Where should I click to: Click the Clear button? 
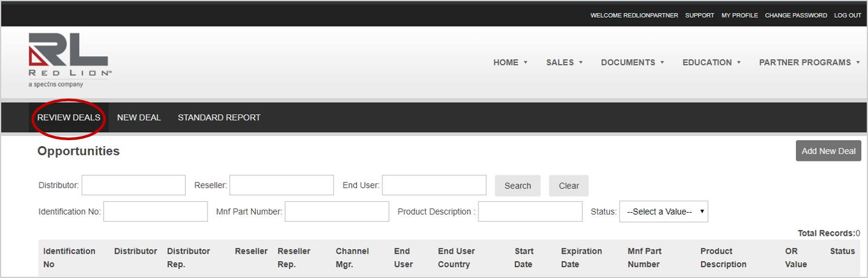569,186
